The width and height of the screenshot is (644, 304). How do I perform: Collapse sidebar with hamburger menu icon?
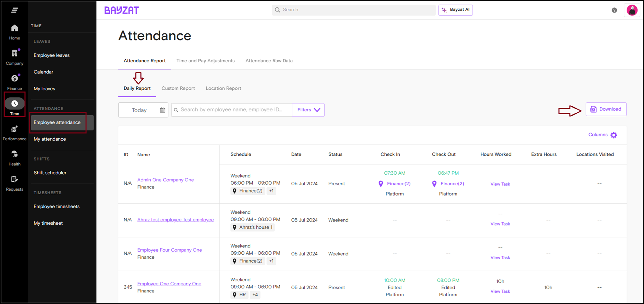pyautogui.click(x=14, y=10)
